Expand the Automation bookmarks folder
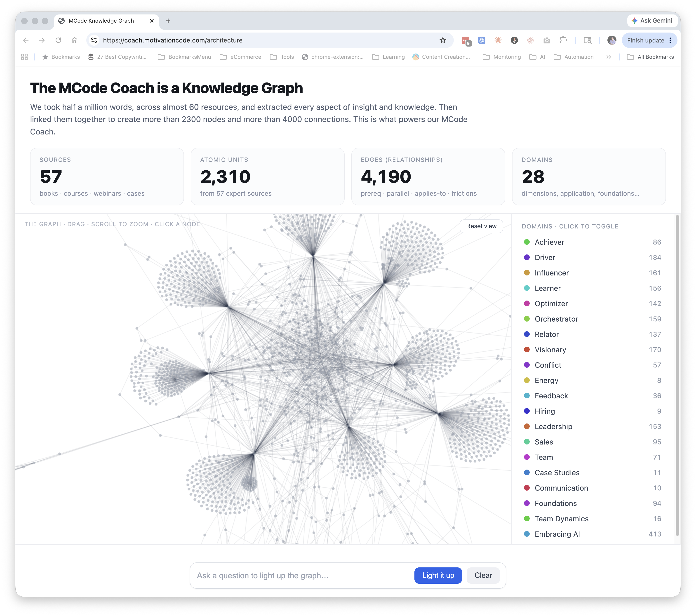This screenshot has height=616, width=696. 574,57
